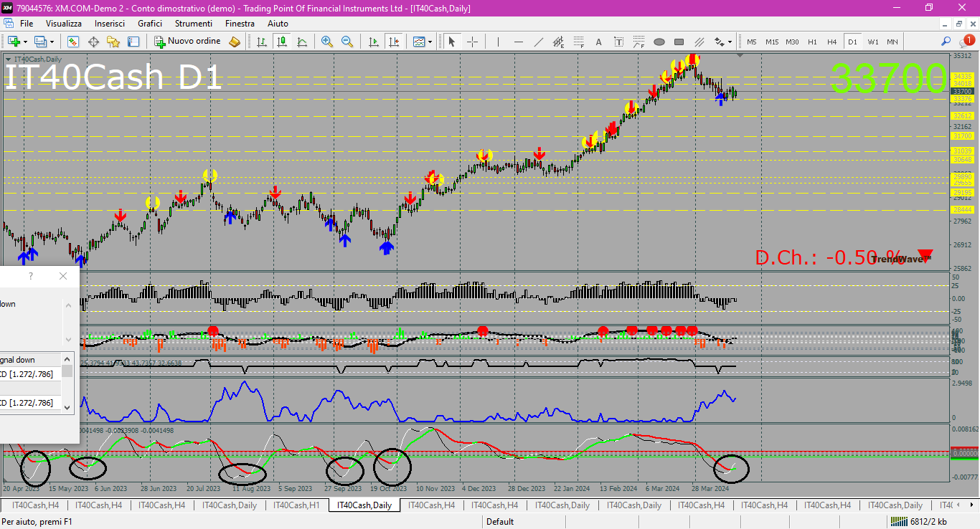Click the connection status 6812/2 kb
Viewport: 980px width, 529px height.
click(x=920, y=522)
